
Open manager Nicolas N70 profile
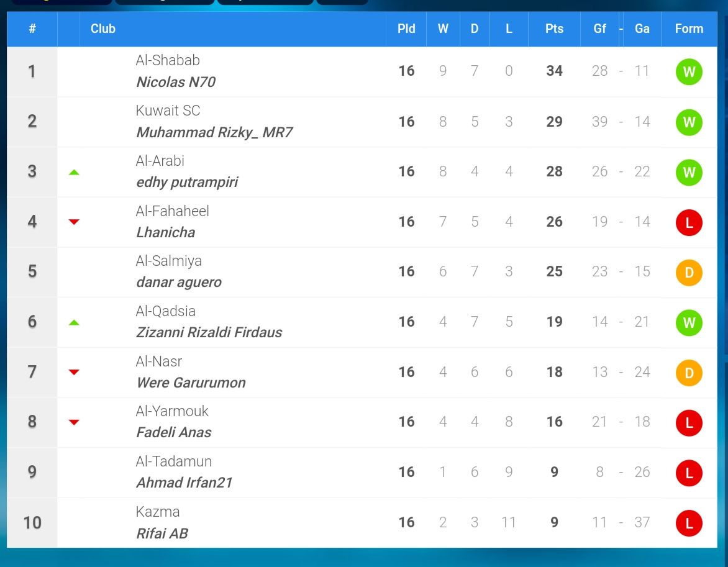pyautogui.click(x=176, y=82)
